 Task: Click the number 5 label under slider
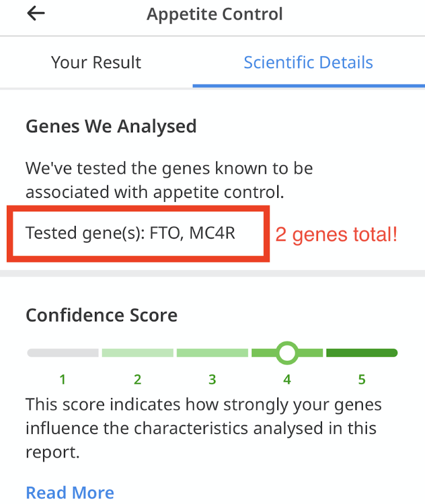tap(362, 380)
